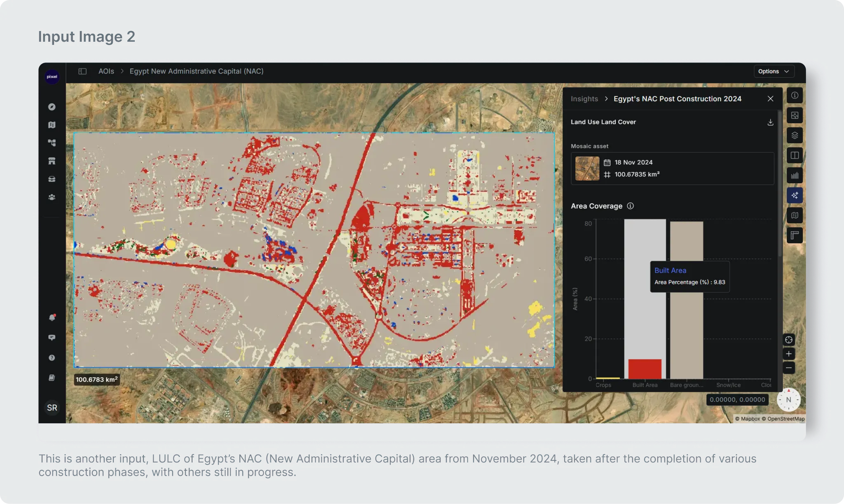Select the measurement ruler tool icon
Screen dimensions: 844x504
pos(795,236)
